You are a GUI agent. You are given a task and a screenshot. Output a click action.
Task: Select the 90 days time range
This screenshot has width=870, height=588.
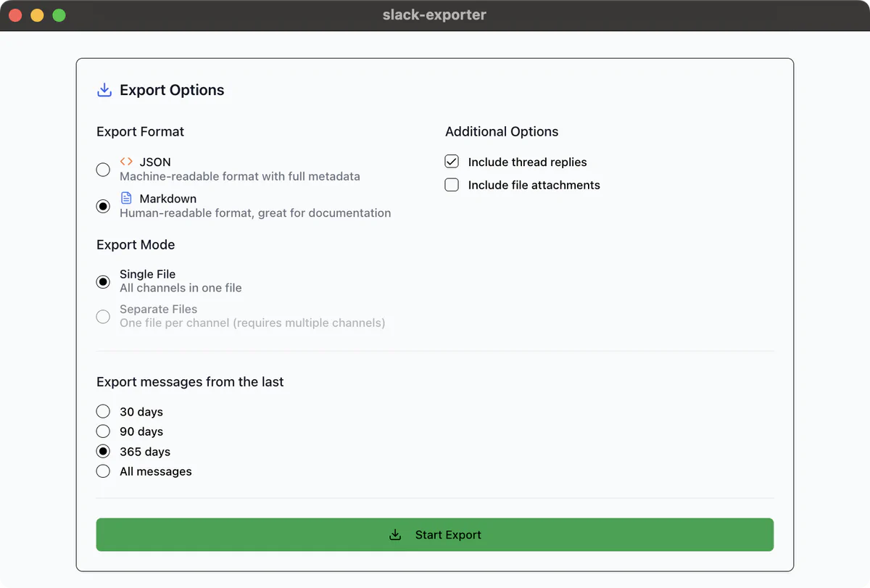103,431
